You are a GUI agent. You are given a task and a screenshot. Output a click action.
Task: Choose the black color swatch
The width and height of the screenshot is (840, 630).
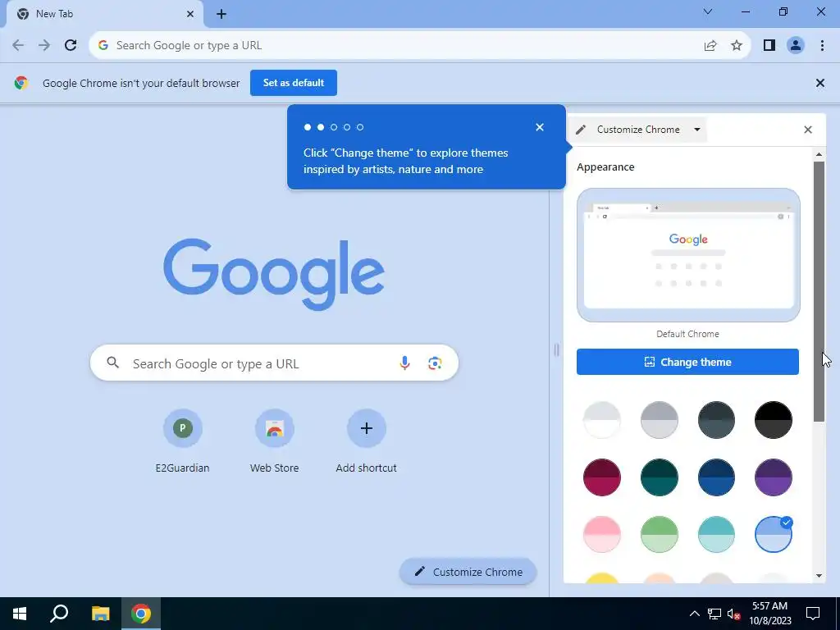(773, 420)
